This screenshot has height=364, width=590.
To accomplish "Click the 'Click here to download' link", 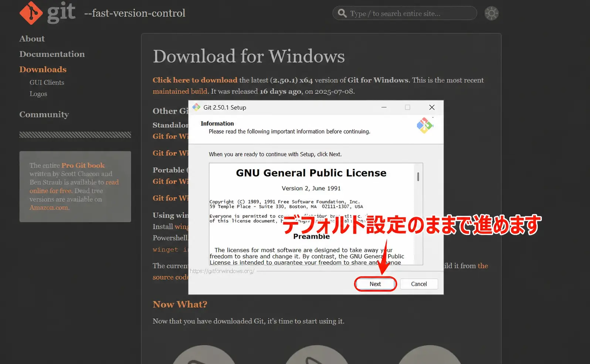I will 195,80.
